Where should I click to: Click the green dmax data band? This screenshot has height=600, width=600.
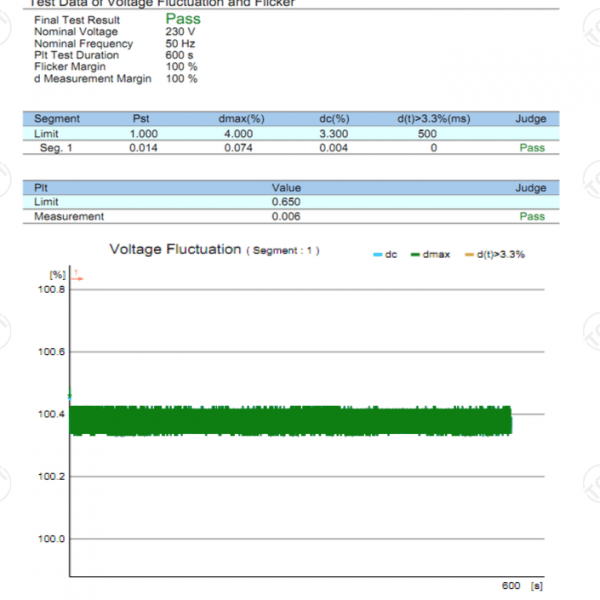[290, 421]
